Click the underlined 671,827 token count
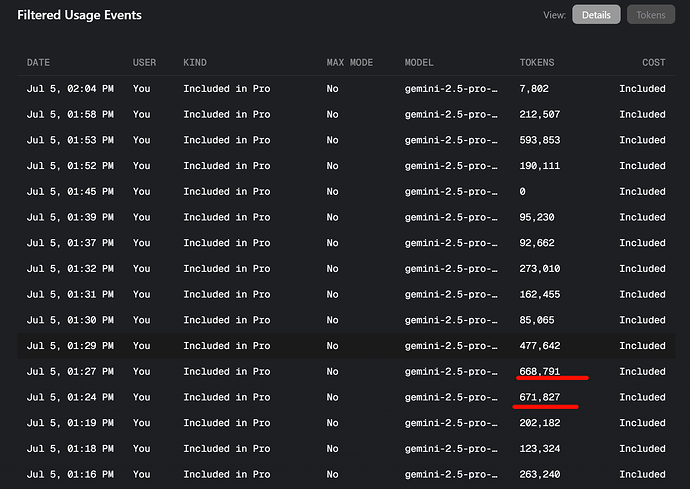The height and width of the screenshot is (489, 690). point(540,397)
